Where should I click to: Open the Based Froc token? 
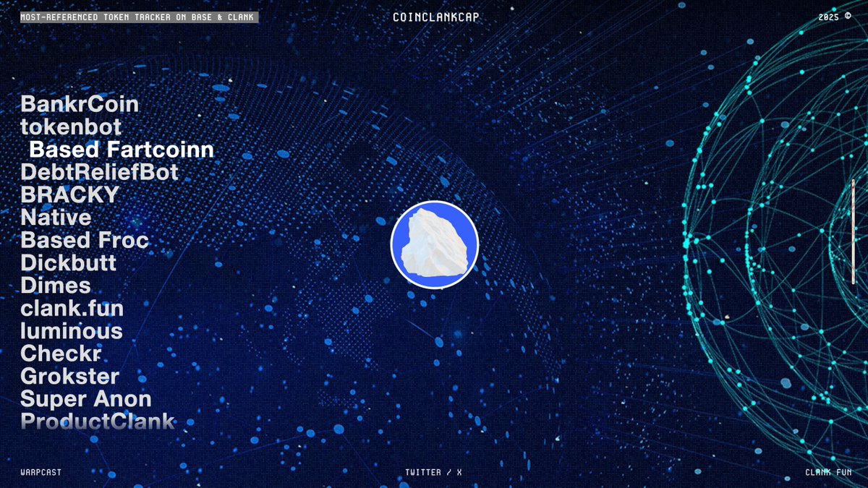[85, 240]
